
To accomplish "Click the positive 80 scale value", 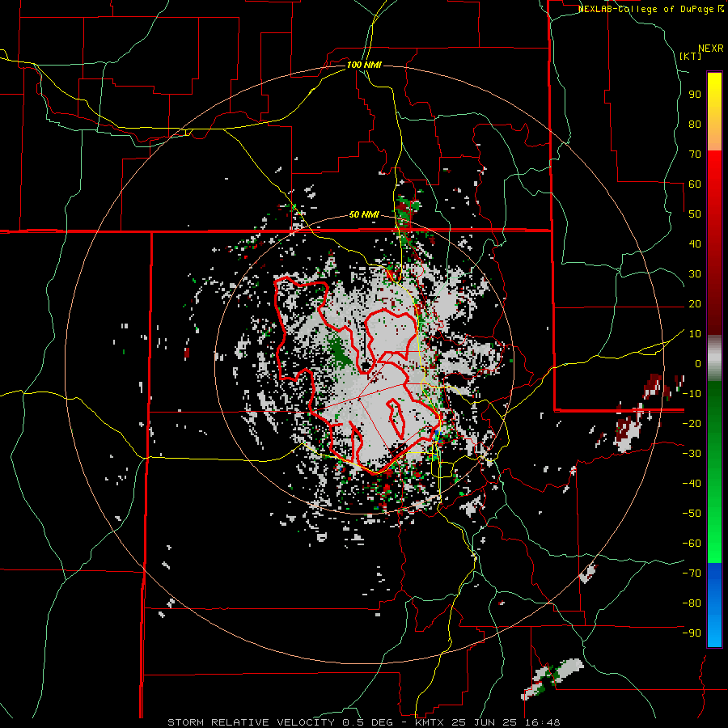I will pyautogui.click(x=695, y=125).
